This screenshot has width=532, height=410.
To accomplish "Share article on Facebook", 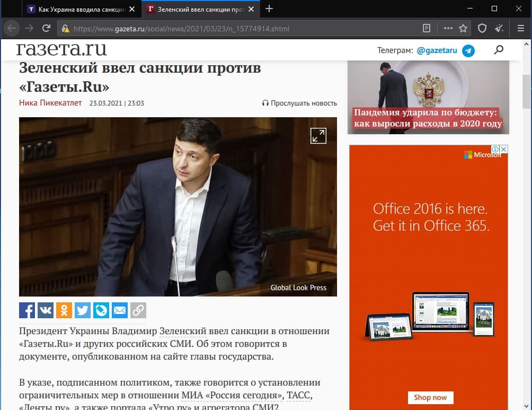I will (27, 310).
